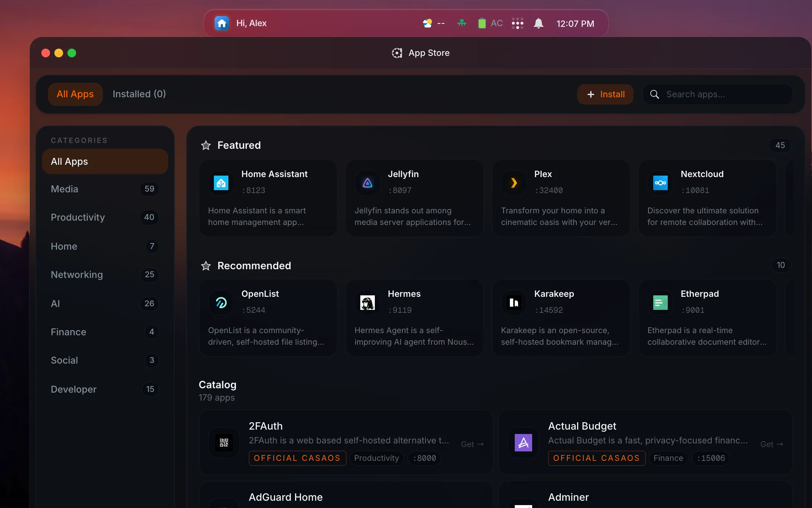Click the home icon beside Hi, Alex
The height and width of the screenshot is (508, 812).
222,24
